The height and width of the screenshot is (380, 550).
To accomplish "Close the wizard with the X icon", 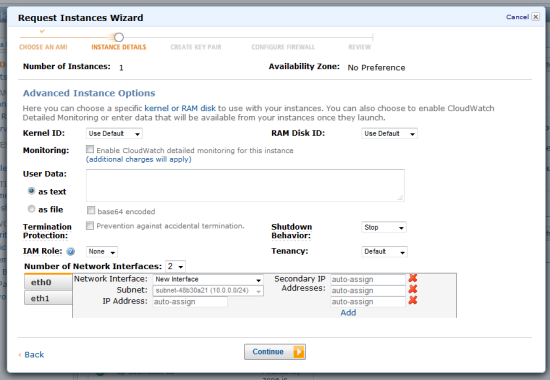I will point(535,16).
